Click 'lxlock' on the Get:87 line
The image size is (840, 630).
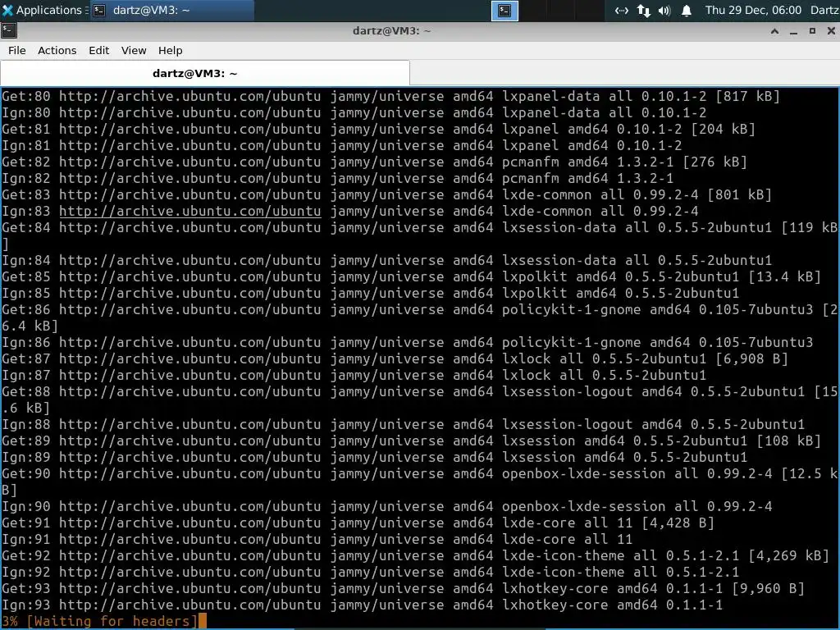526,358
